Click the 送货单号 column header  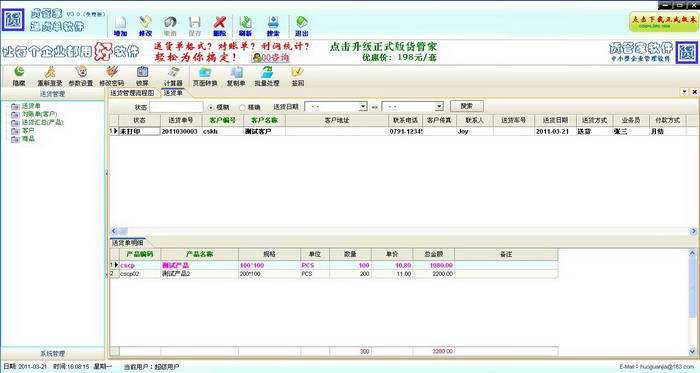[181, 120]
